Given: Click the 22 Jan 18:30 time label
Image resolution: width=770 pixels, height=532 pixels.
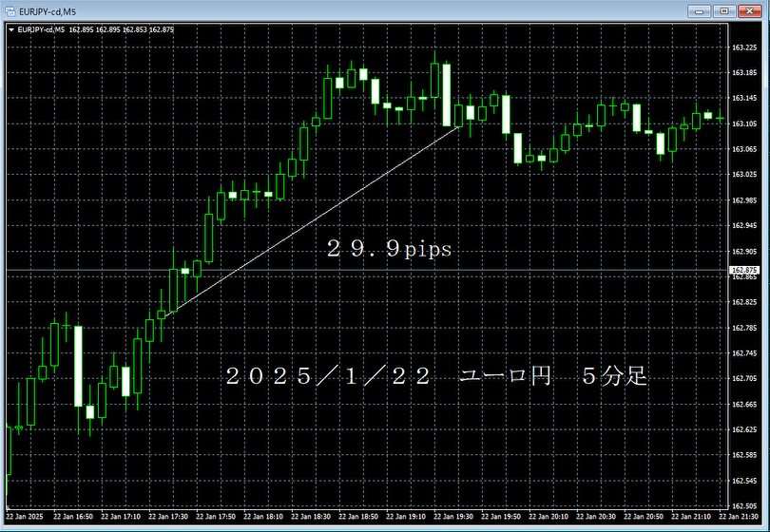Looking at the screenshot, I should tap(311, 517).
